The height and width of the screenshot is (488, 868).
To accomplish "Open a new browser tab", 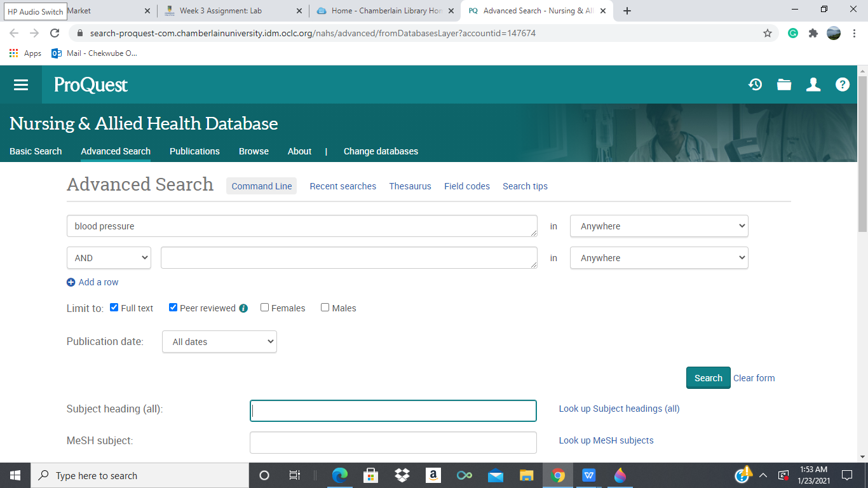I will pyautogui.click(x=627, y=11).
